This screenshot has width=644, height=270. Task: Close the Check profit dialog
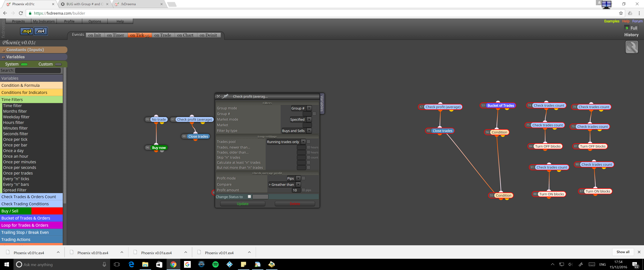pyautogui.click(x=218, y=96)
